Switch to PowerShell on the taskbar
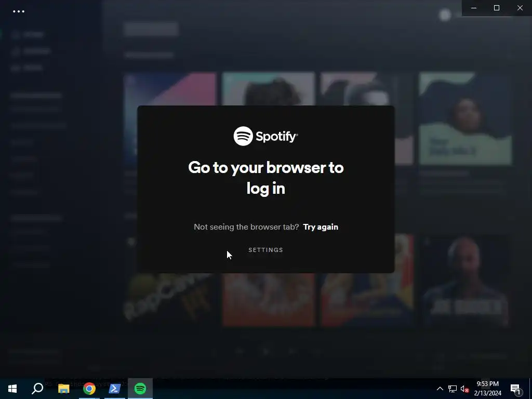 [115, 389]
